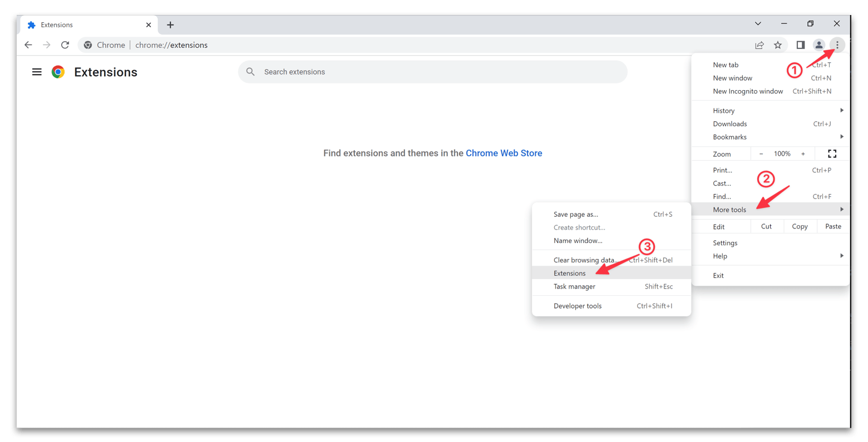Open the Extensions hamburger menu

37,72
